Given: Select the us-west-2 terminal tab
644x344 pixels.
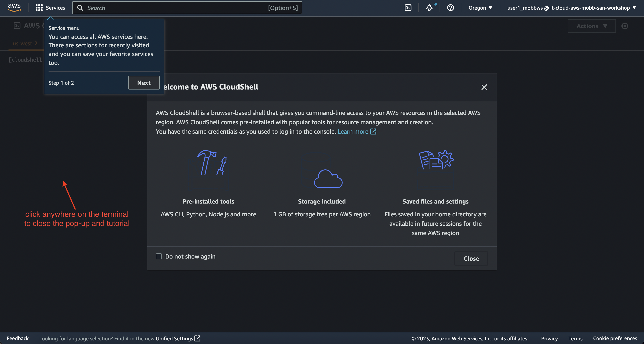Looking at the screenshot, I should click(x=25, y=43).
